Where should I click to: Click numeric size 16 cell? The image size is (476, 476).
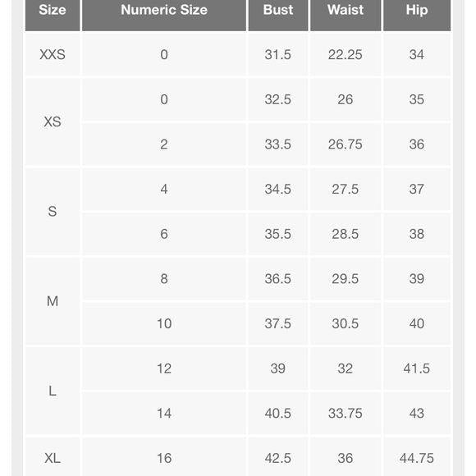tap(164, 458)
